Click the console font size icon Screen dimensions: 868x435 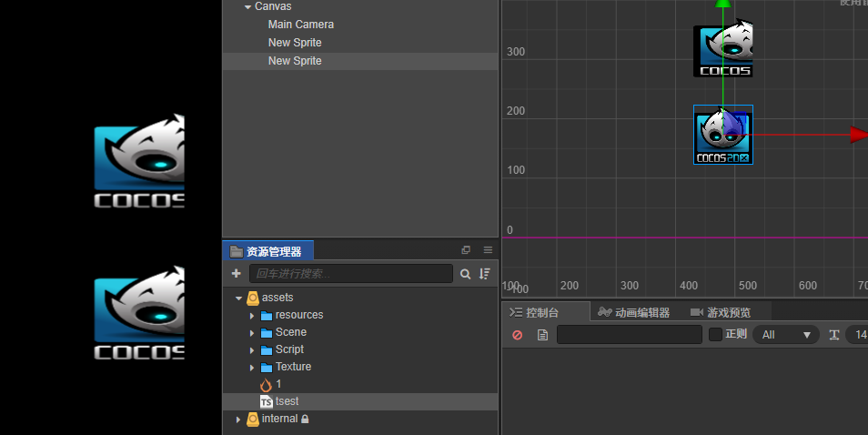pos(833,335)
